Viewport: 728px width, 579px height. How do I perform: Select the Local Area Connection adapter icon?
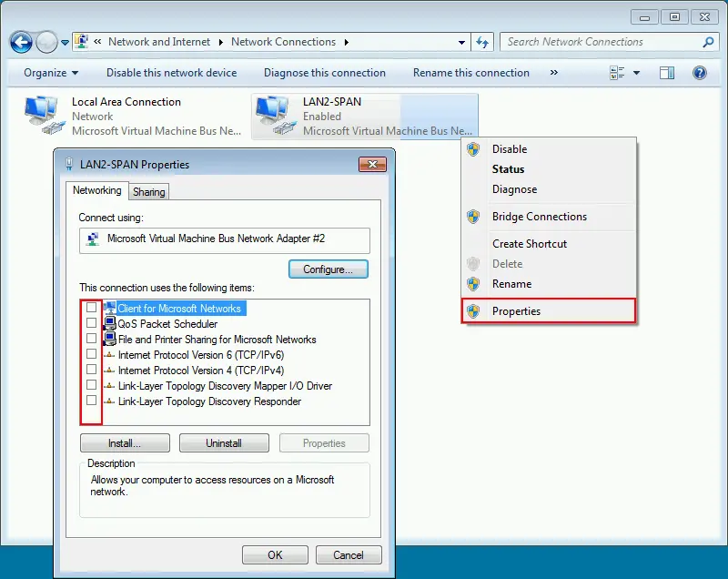tap(45, 115)
